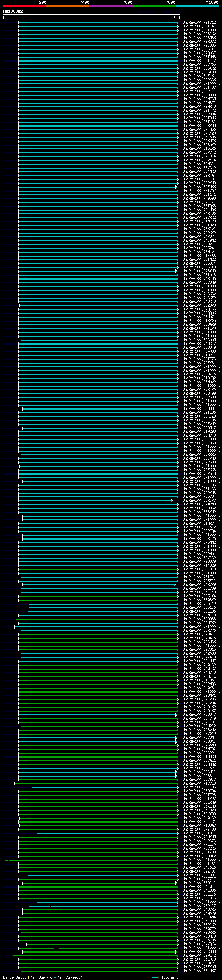Viewport: 222px width, 980px height.
Task: Click the green alignment bar for UniRef100_A4H4K7
Action: coord(98,634)
